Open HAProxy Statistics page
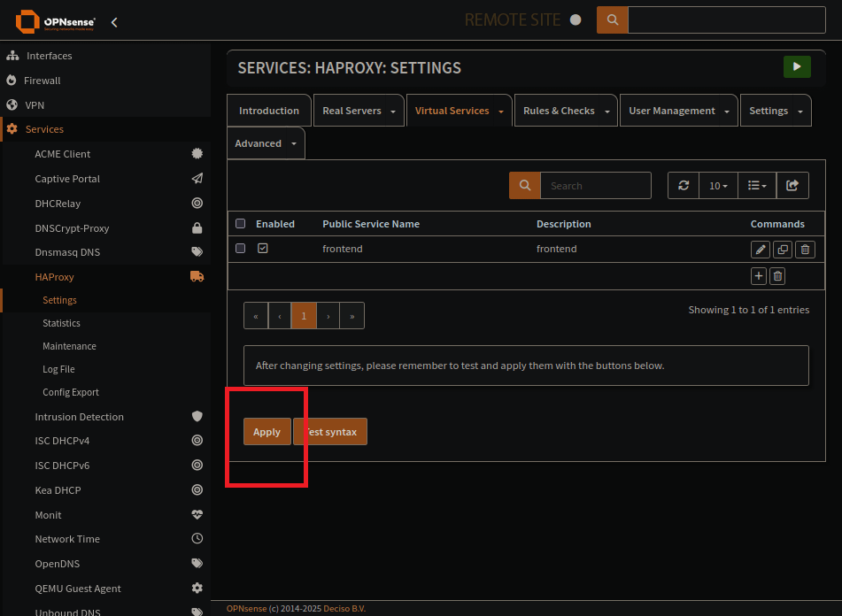The height and width of the screenshot is (616, 842). (61, 323)
